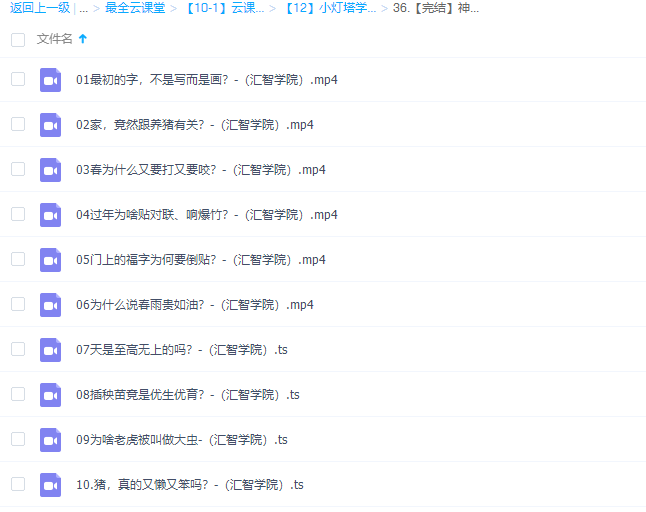Check the box for 04过年为啥贴对联 file
Screen dimensions: 646x512
coord(18,214)
